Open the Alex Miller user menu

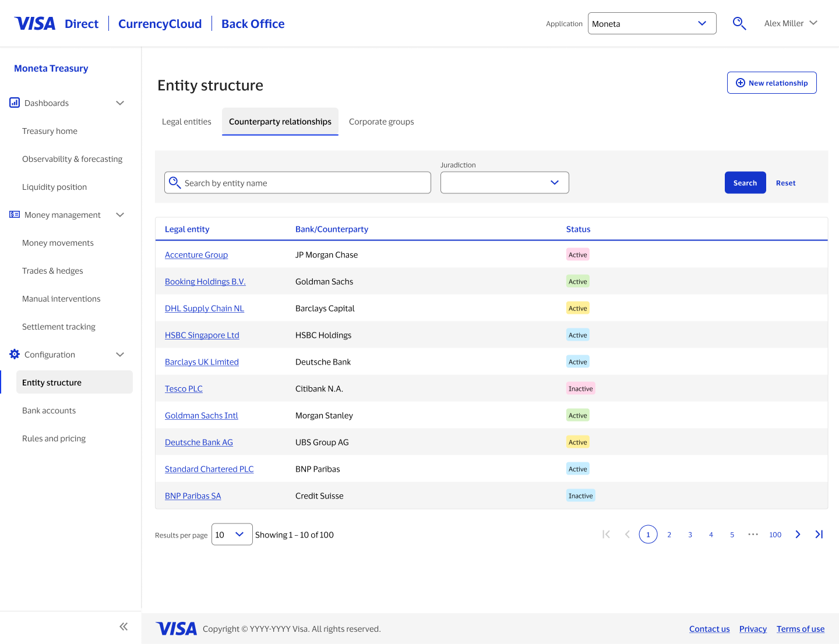tap(791, 23)
